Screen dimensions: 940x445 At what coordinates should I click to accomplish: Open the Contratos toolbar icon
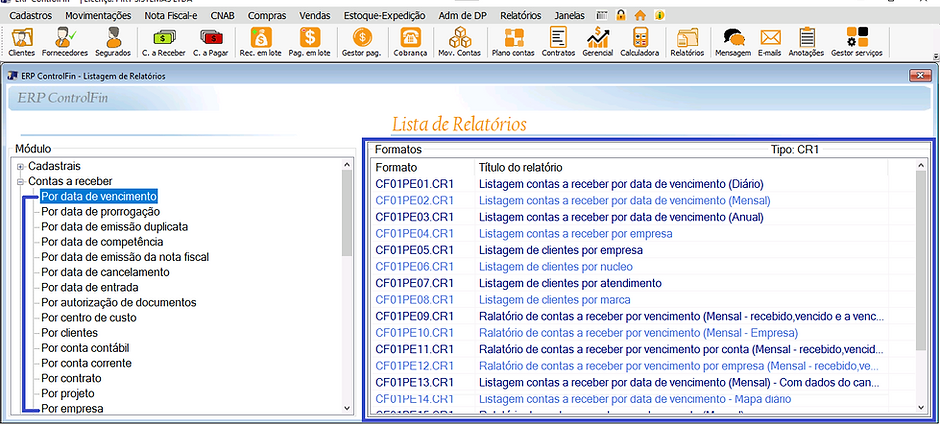pos(558,42)
